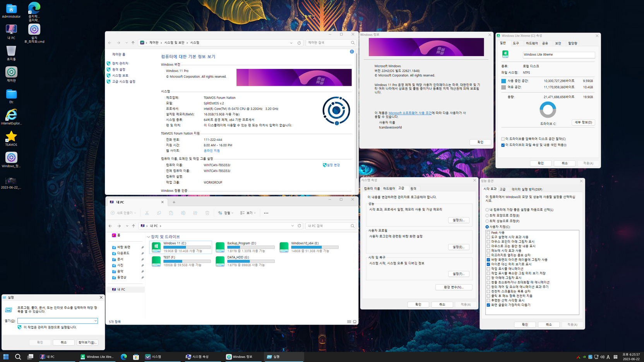The image size is (644, 362).
Task: Check the Peek 사용 checkbox
Action: (x=488, y=233)
